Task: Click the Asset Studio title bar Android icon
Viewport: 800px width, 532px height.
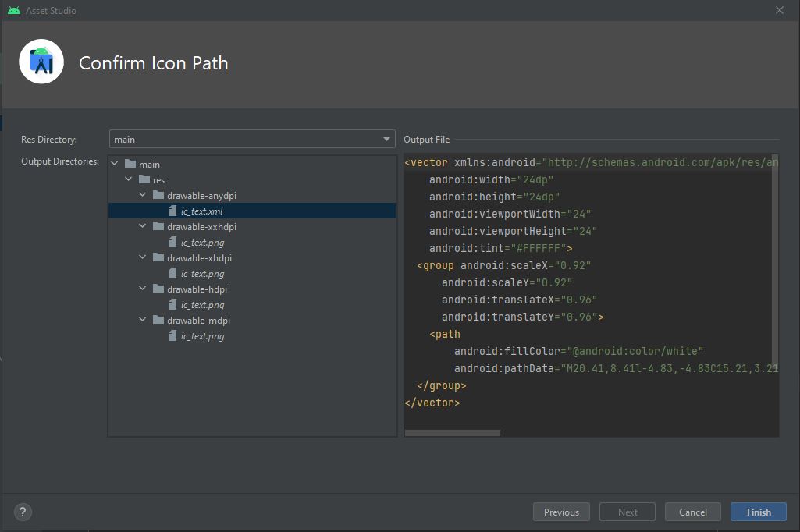Action: [x=14, y=10]
